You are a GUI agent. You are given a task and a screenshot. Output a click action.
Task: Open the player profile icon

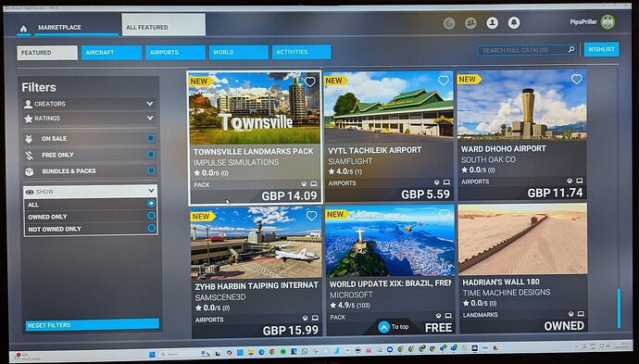[493, 23]
